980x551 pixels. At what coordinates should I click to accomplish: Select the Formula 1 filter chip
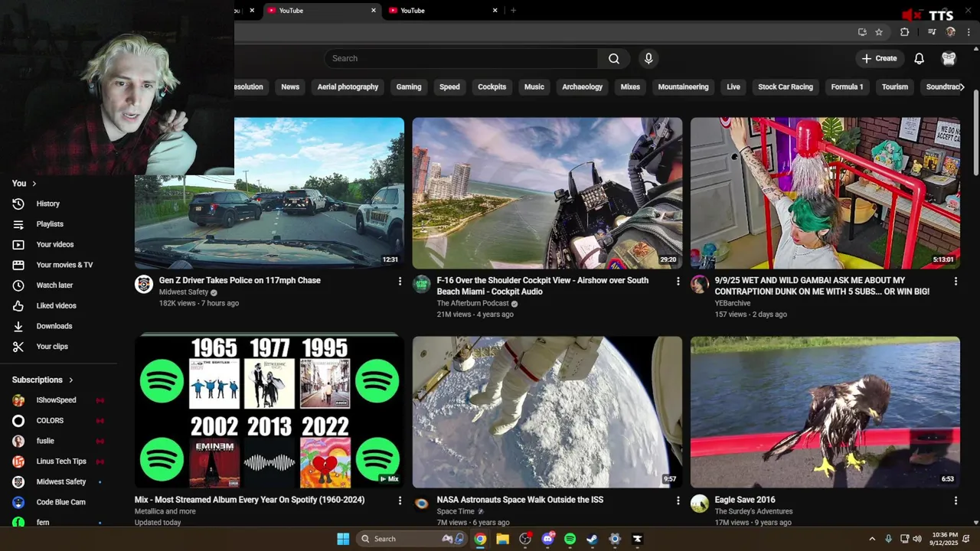click(x=847, y=86)
